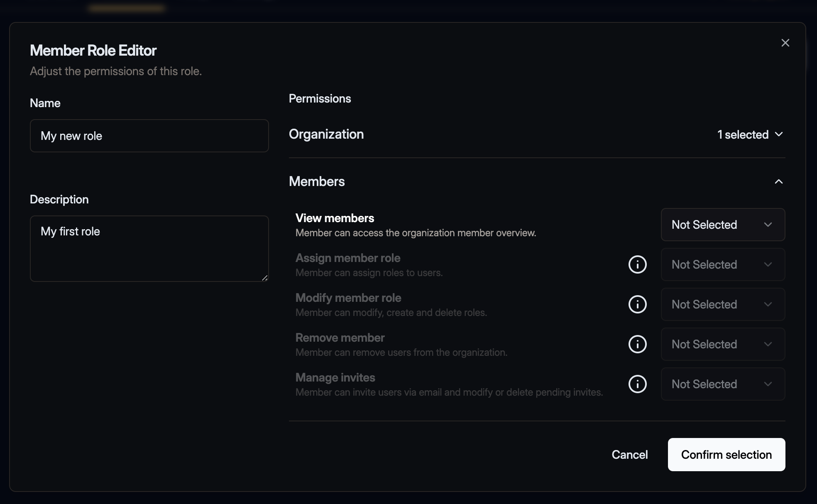The height and width of the screenshot is (504, 817).
Task: Open the Remove member dropdown
Action: pos(722,344)
